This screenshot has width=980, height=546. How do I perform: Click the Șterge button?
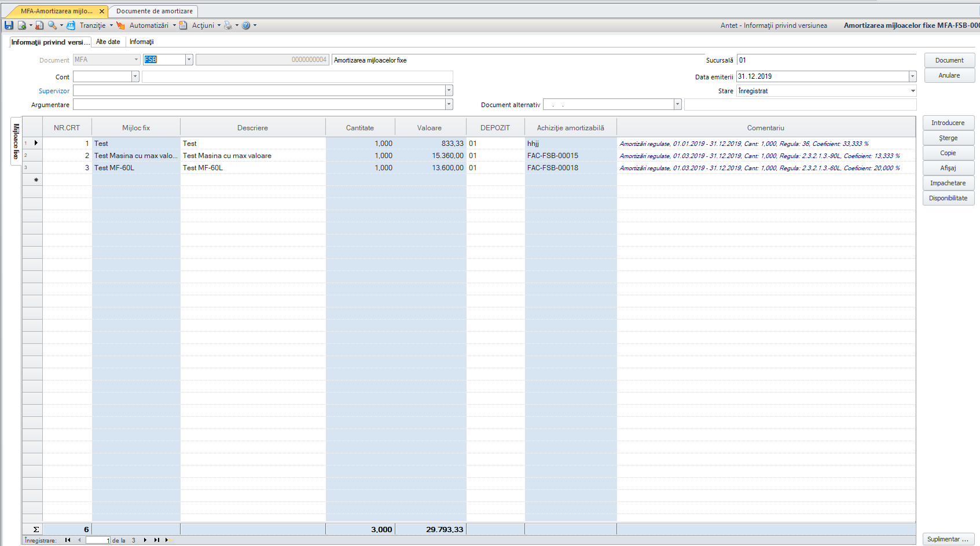point(948,138)
